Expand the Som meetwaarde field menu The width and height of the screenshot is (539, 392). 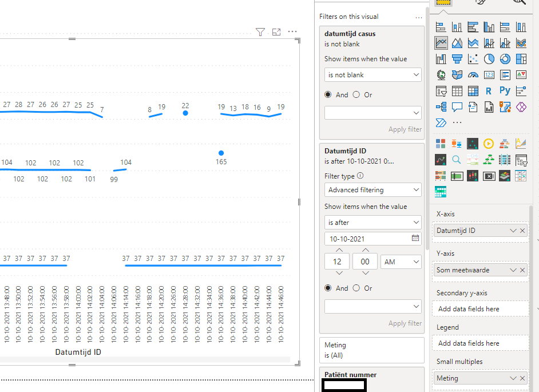click(x=513, y=270)
